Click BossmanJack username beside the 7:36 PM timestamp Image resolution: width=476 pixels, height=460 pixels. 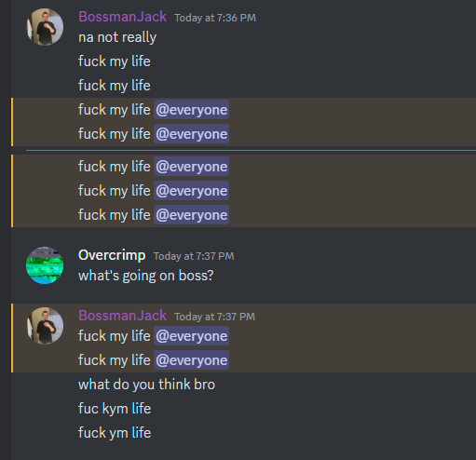122,17
